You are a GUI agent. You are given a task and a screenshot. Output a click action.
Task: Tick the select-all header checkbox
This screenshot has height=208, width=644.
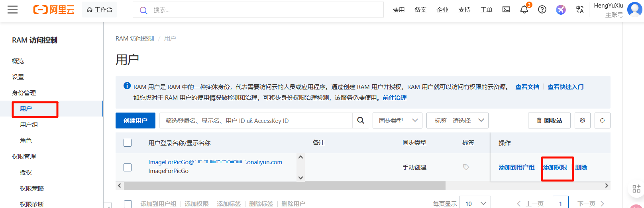(x=128, y=143)
